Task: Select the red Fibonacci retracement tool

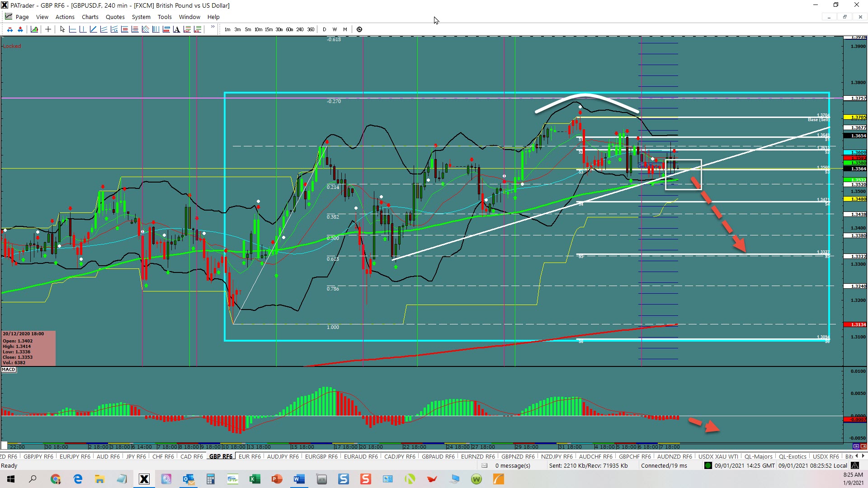Action: pos(125,29)
